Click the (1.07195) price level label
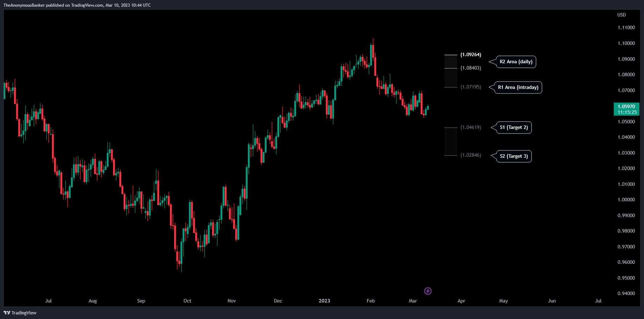644x319 pixels. 471,87
